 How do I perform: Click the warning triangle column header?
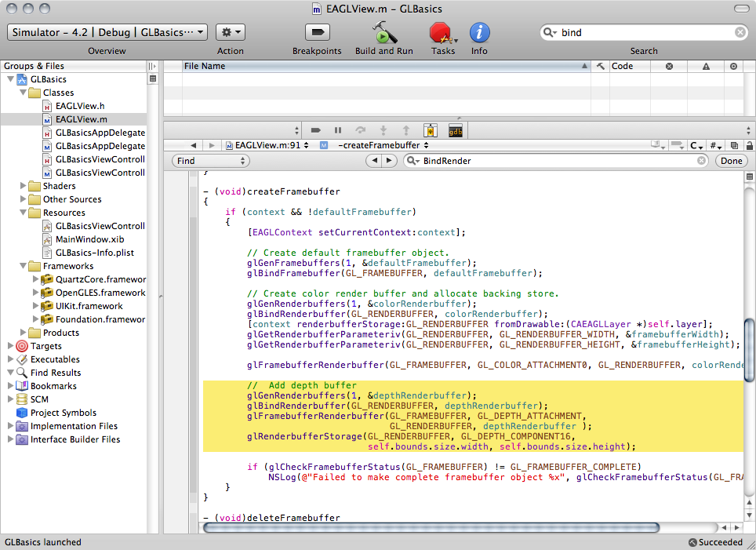(706, 67)
